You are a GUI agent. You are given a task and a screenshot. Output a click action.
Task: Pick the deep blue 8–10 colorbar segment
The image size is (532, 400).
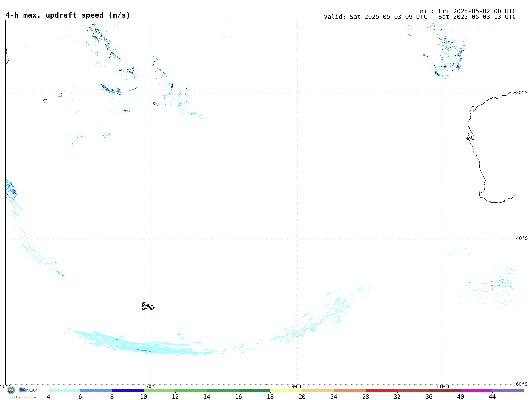[x=128, y=390]
